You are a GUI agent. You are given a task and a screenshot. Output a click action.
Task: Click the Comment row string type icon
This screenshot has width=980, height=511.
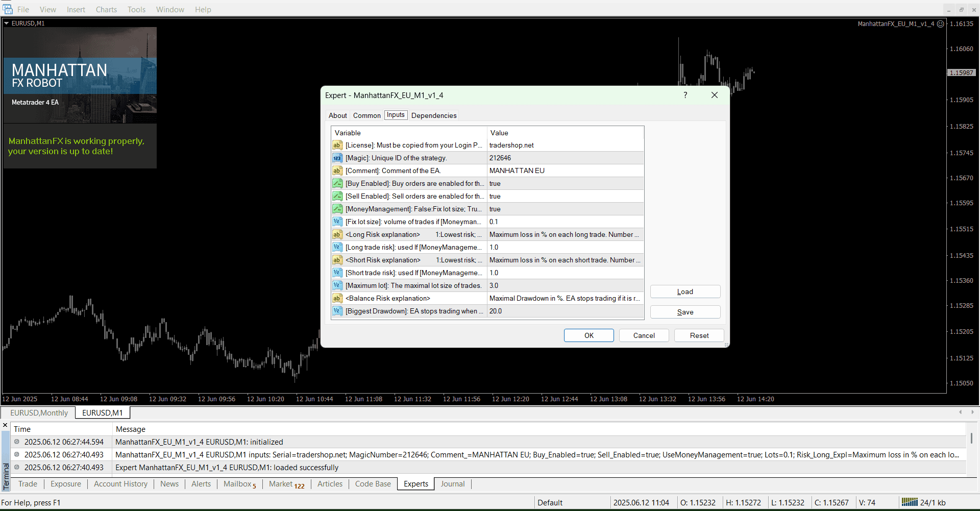(x=337, y=171)
